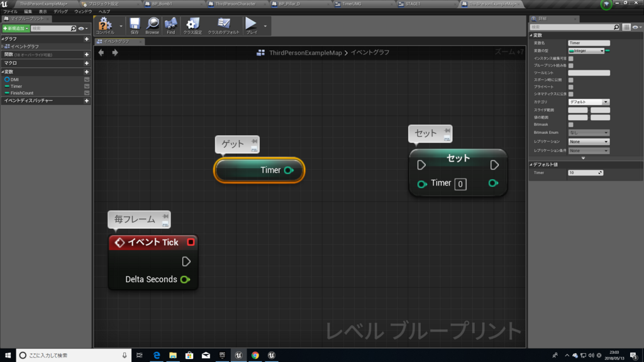Add a new function with plus icon
The image size is (644, 362).
(x=87, y=55)
